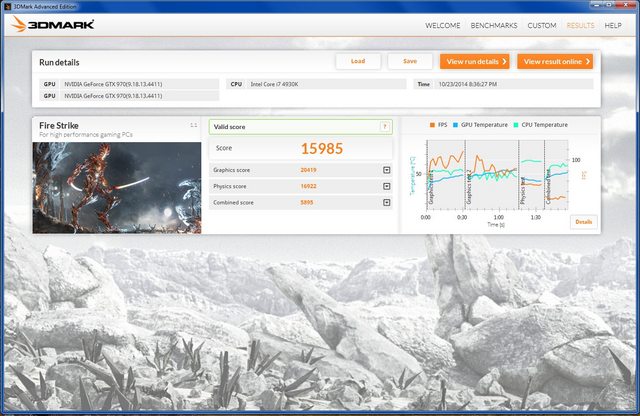Click the performance chart area
The height and width of the screenshot is (416, 640).
click(x=497, y=175)
